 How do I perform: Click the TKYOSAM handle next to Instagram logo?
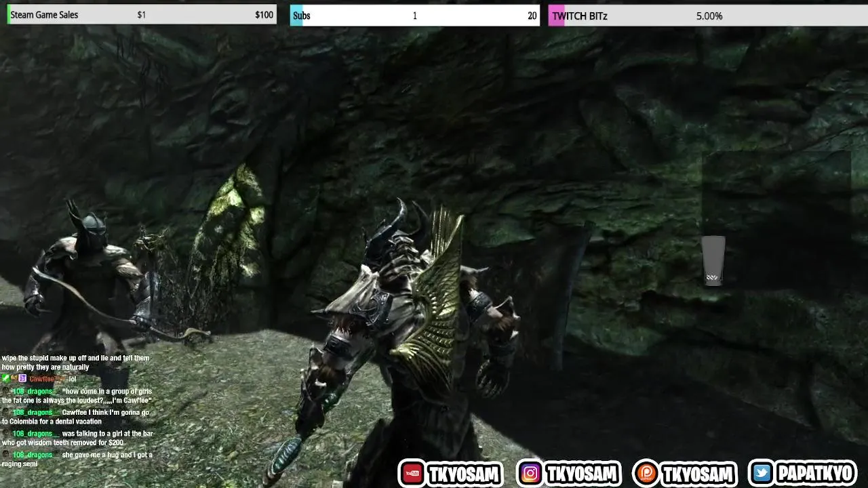click(583, 474)
